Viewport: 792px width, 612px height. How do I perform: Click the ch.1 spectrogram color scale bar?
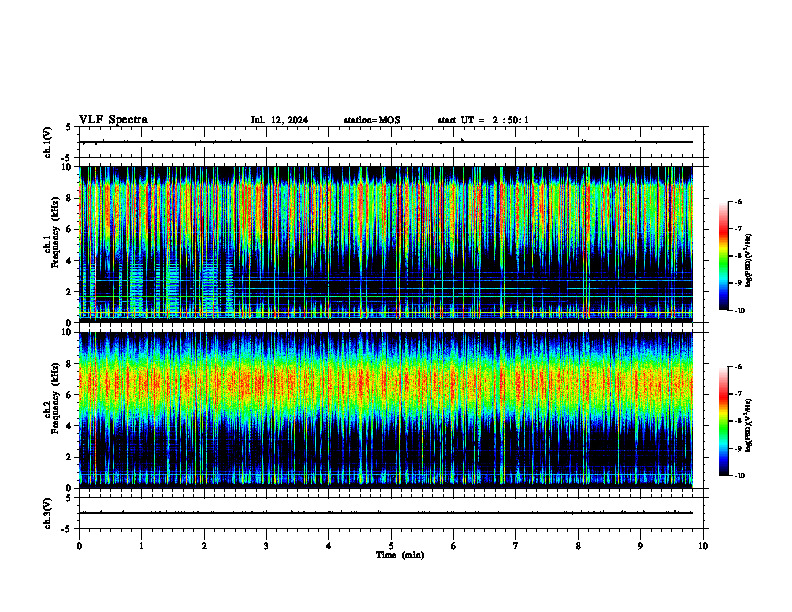[723, 256]
